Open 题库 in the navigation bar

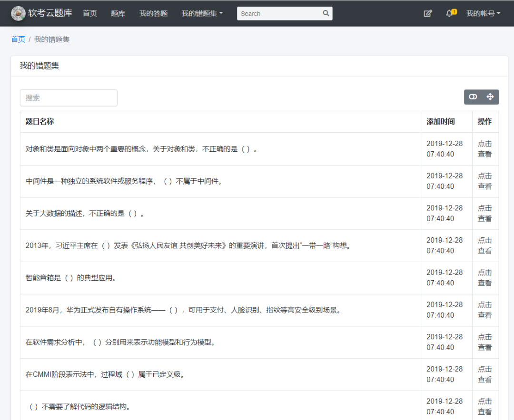click(118, 13)
